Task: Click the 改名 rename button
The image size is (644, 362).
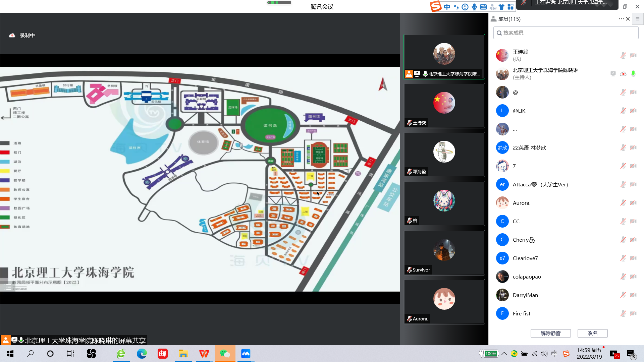Action: tap(592, 333)
